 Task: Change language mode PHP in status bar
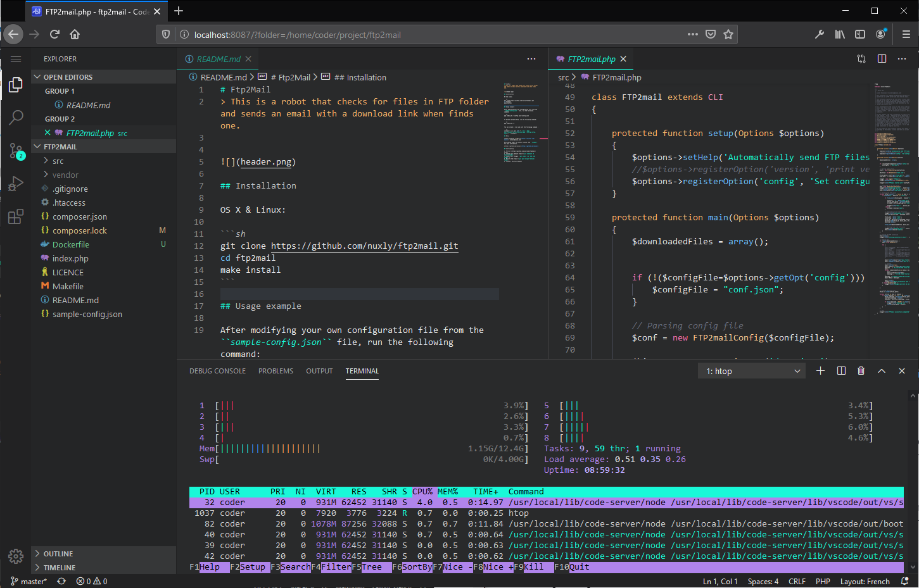(823, 581)
